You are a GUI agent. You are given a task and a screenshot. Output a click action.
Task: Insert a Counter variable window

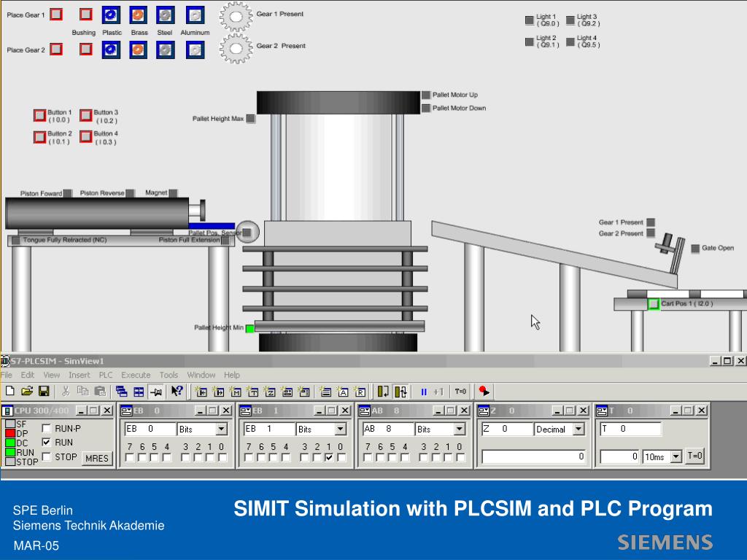tap(271, 392)
